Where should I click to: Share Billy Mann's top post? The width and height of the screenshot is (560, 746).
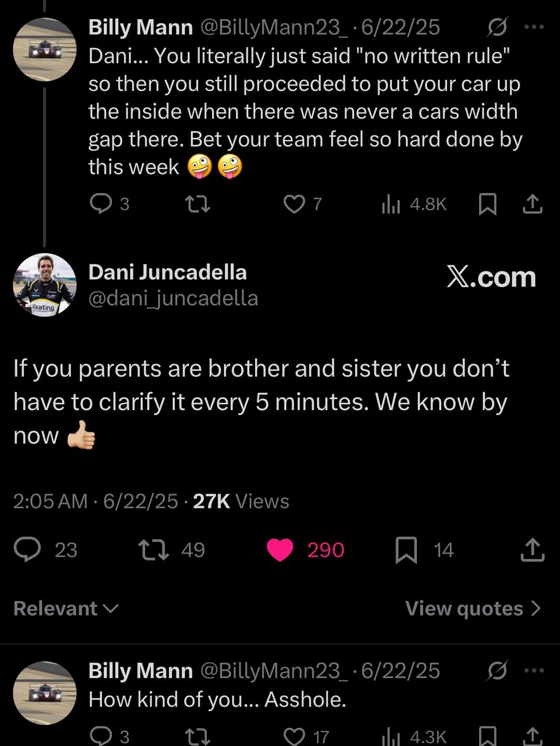[x=533, y=204]
